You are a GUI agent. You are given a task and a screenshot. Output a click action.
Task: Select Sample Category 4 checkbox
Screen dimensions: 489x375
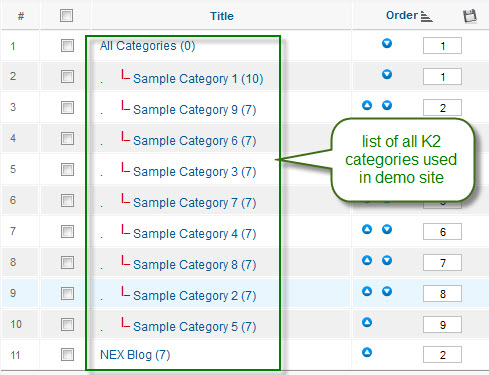tap(67, 231)
